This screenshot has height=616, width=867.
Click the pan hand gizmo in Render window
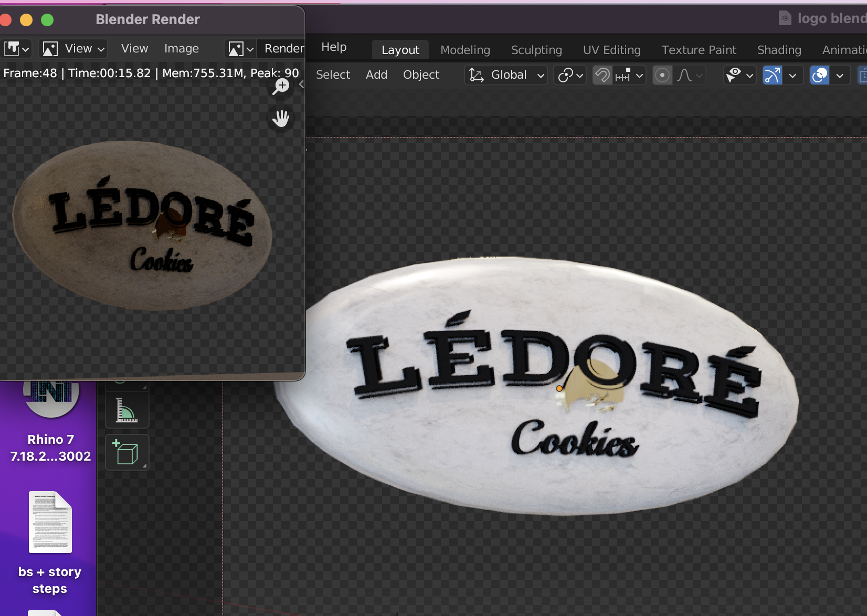281,119
